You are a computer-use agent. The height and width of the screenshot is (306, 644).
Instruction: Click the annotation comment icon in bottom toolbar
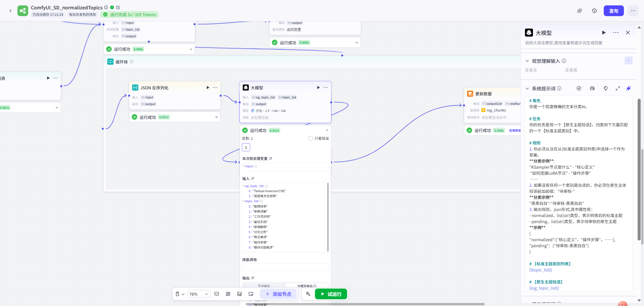[x=217, y=294]
